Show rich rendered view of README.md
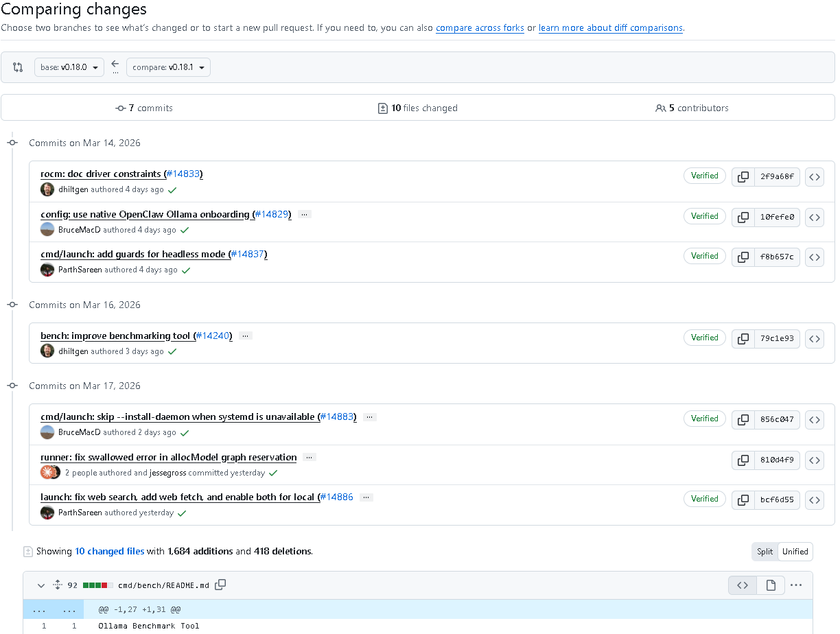Screen dimensions: 840x634 771,585
